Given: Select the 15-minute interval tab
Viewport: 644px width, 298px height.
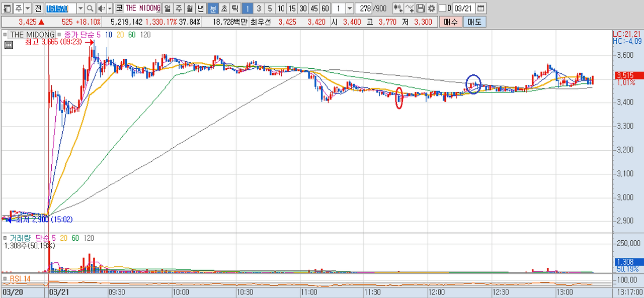Looking at the screenshot, I should (292, 9).
